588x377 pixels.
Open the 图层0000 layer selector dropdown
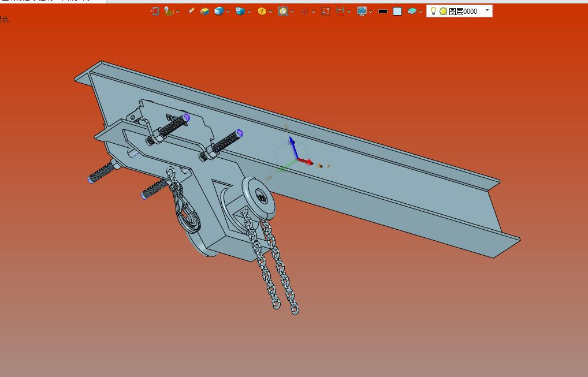487,10
